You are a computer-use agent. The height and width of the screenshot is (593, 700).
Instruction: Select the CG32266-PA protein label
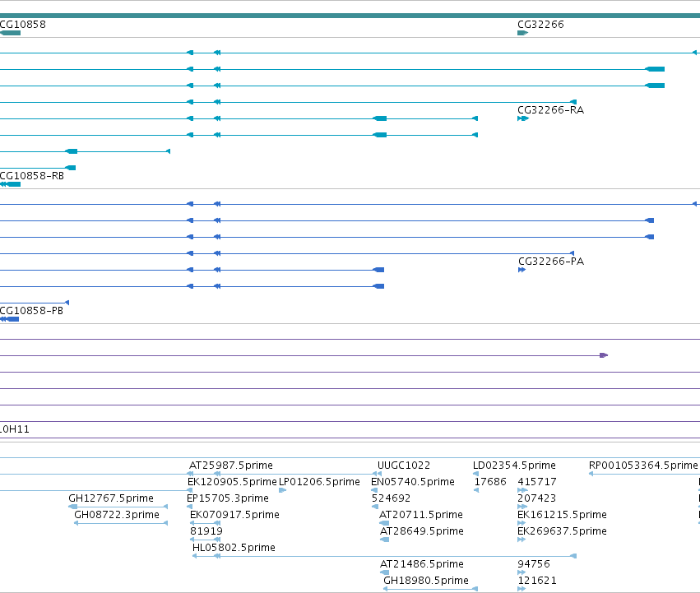tap(551, 262)
